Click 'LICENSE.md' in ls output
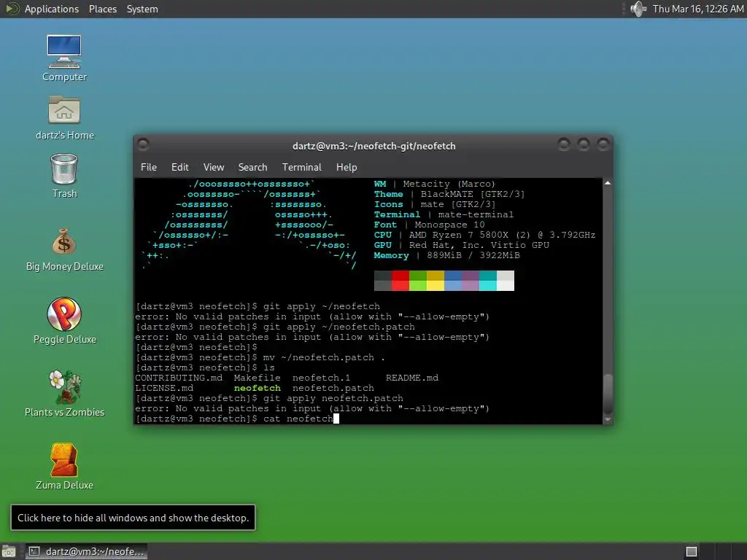 tap(164, 388)
